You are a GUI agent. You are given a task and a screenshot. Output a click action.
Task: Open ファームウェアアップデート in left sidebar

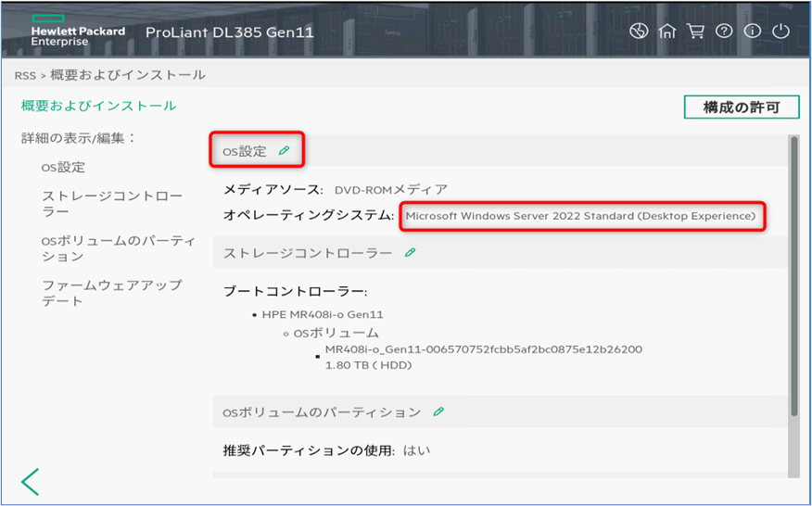(111, 293)
